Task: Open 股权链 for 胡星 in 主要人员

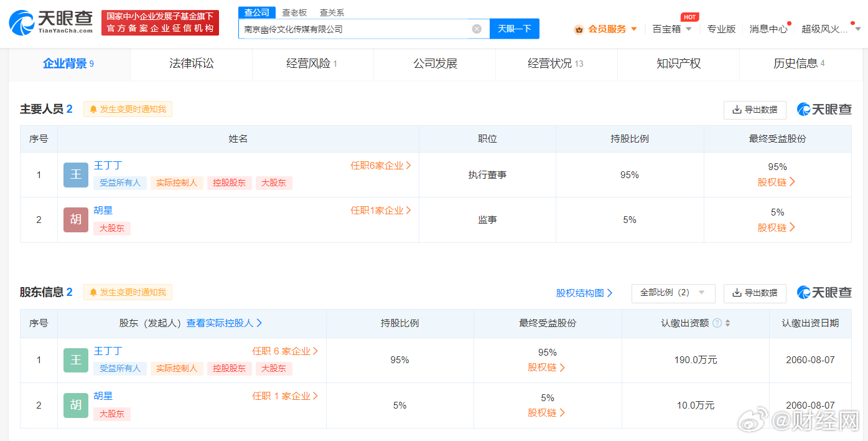Action: (777, 227)
